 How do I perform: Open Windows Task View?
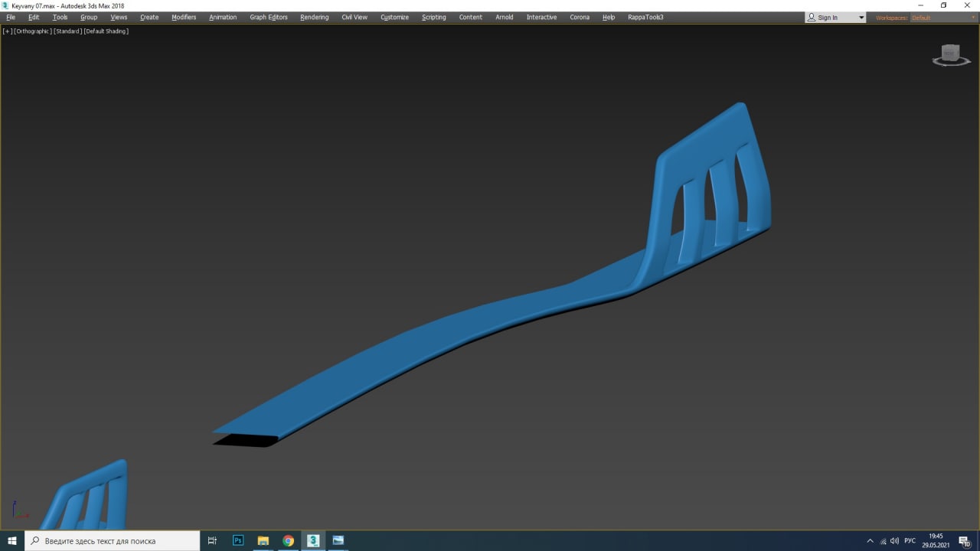[213, 540]
